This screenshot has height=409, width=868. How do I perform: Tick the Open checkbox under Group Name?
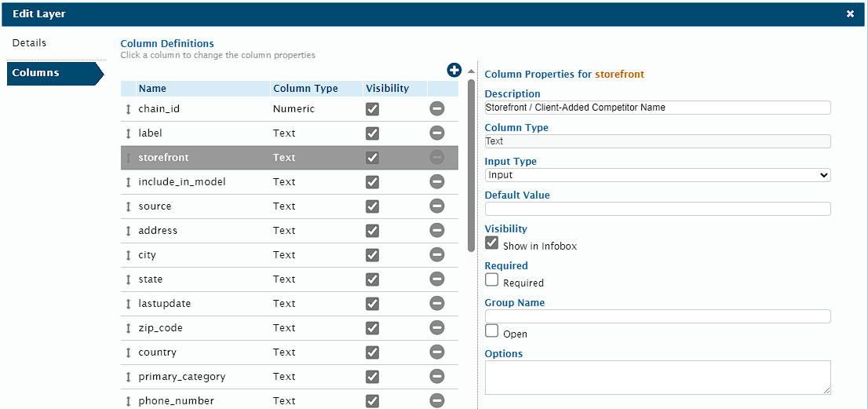[492, 330]
